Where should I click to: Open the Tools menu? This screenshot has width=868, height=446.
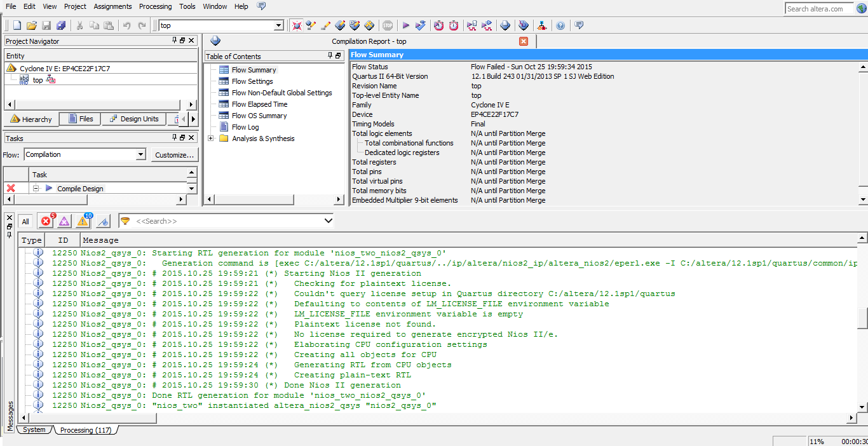point(187,6)
